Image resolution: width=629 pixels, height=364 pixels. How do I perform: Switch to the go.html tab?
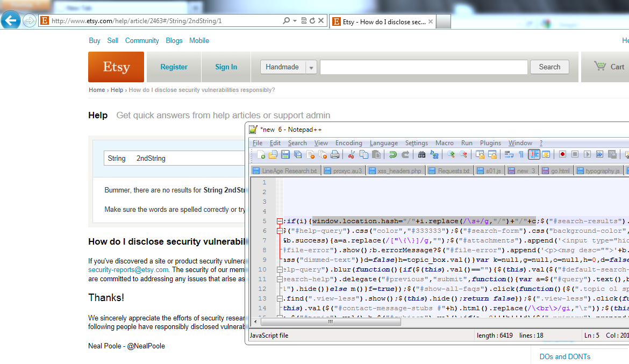click(x=556, y=170)
